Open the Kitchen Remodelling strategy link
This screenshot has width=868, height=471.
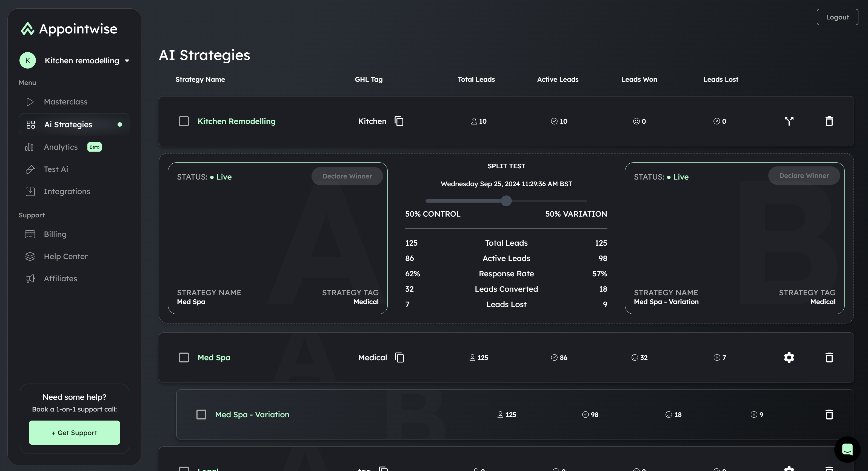coord(236,121)
